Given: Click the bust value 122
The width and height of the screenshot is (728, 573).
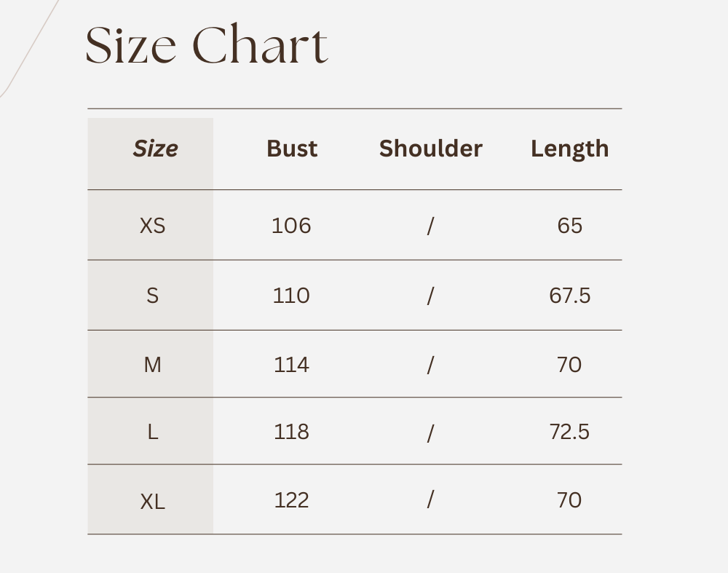Looking at the screenshot, I should [x=291, y=500].
